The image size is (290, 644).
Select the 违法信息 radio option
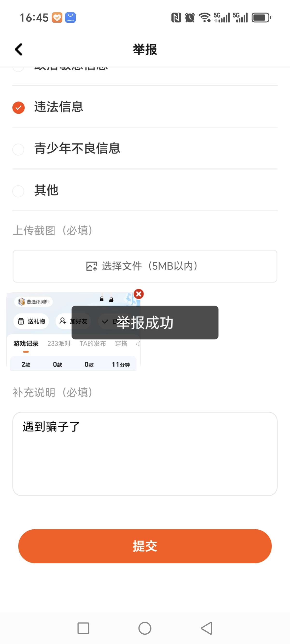coord(19,108)
